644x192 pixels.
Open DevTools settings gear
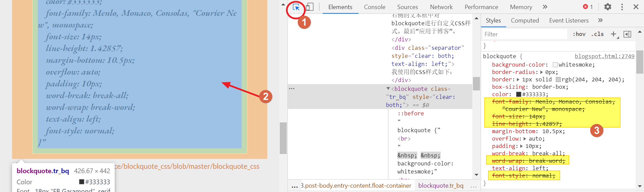point(607,7)
